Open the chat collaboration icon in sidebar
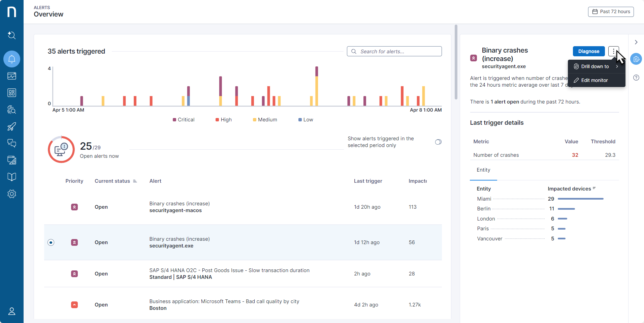The width and height of the screenshot is (644, 323). (x=12, y=143)
